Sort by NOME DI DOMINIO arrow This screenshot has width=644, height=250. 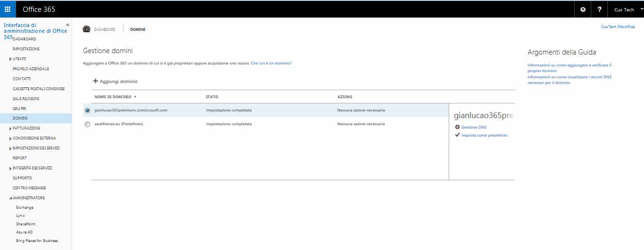[x=135, y=96]
